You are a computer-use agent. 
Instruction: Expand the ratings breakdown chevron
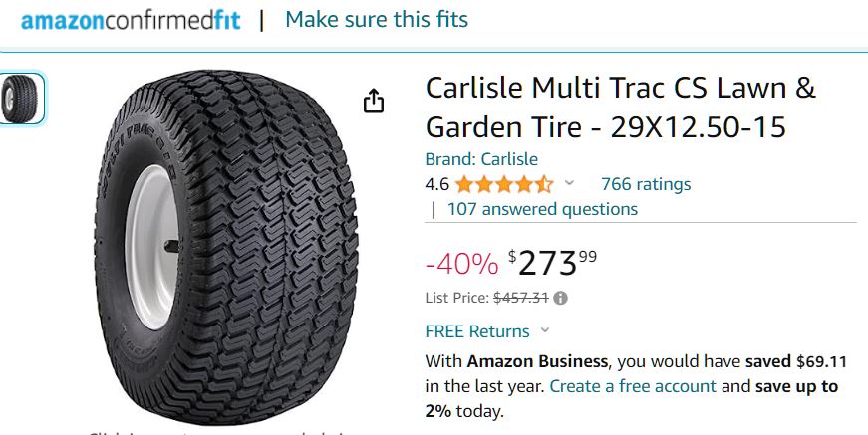pos(570,183)
